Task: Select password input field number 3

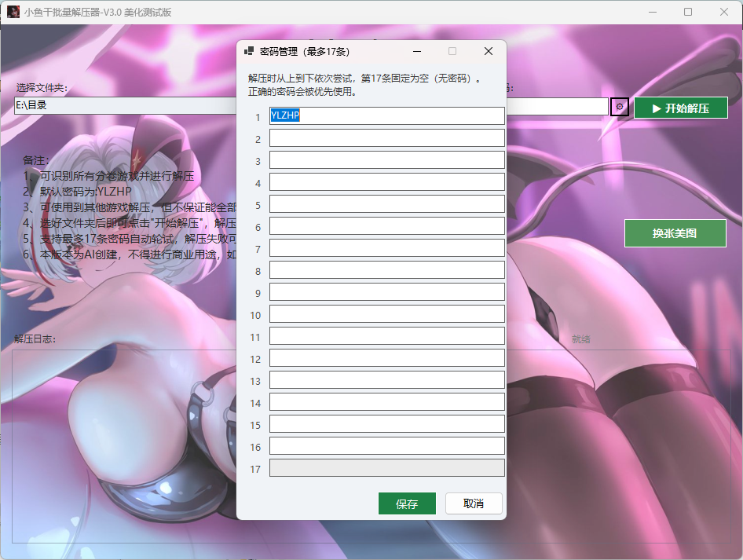Action: click(x=387, y=159)
